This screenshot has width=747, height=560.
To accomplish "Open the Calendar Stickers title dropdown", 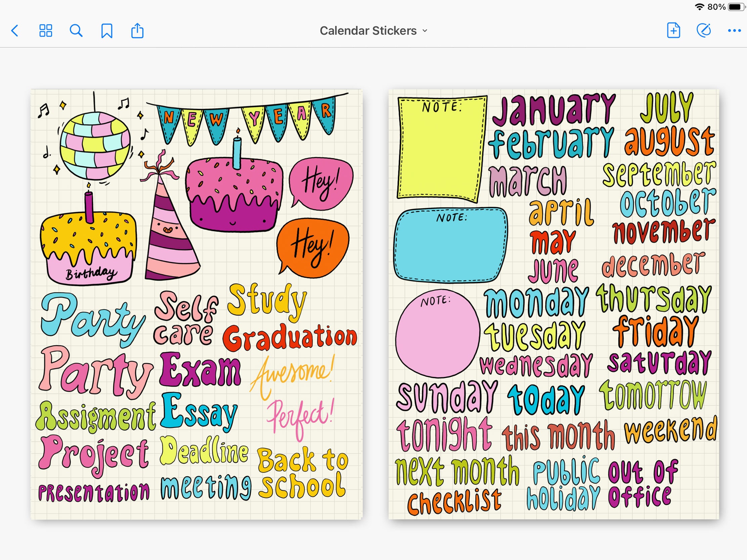I will pos(425,30).
